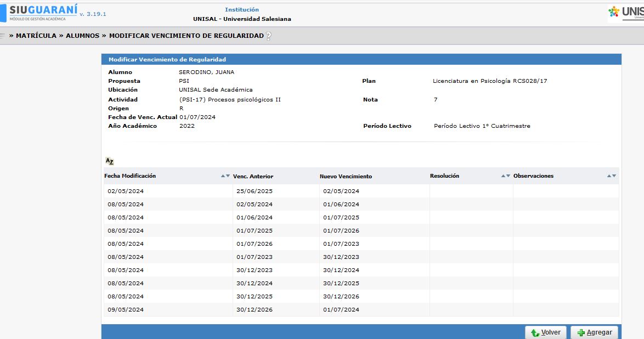Sort Resolución ascending with up arrow

503,176
